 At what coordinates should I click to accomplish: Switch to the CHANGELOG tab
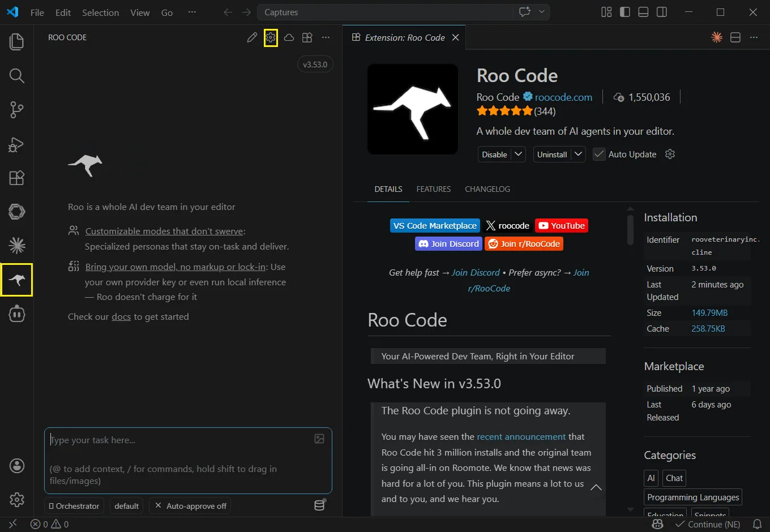point(487,189)
